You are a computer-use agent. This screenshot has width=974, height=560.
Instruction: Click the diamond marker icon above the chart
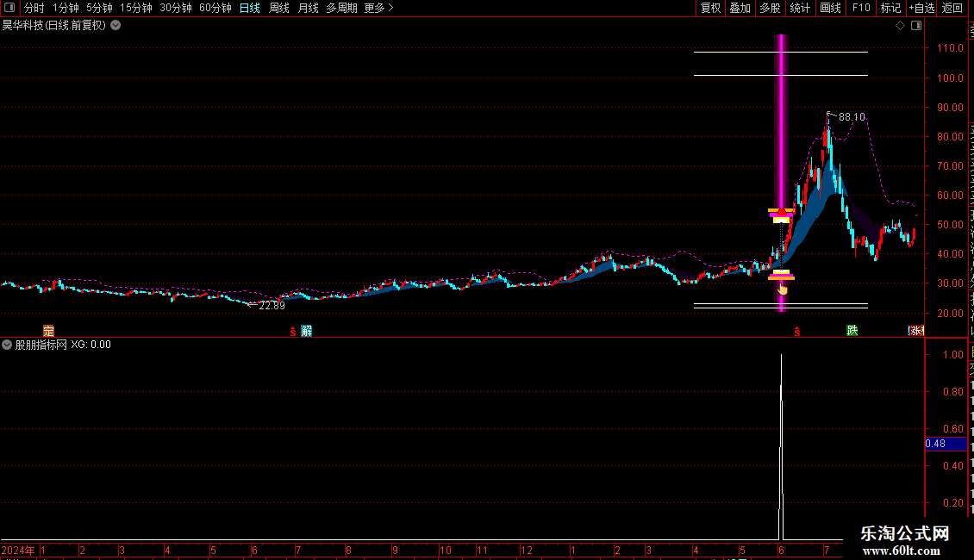[900, 26]
